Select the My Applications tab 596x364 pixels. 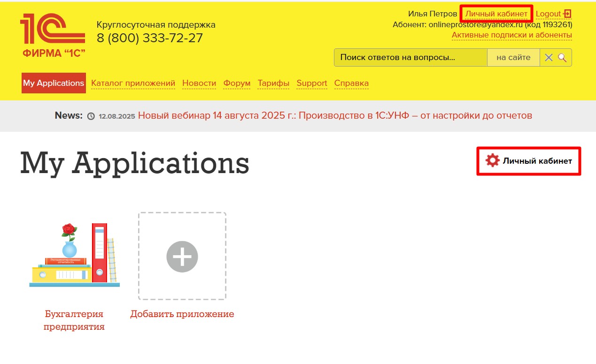pyautogui.click(x=54, y=83)
